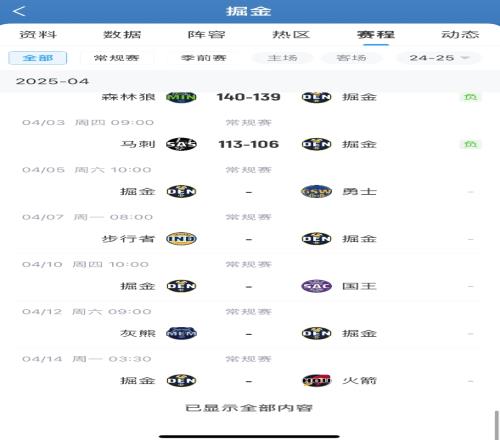Tap the Spurs SAS team logo
Viewport: 500px width, 440px height.
pos(181,144)
